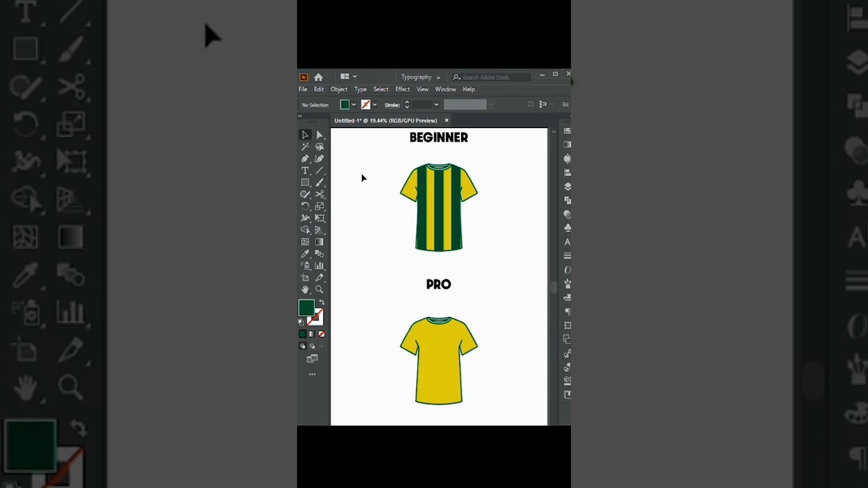The image size is (868, 488).
Task: Pick the Eyedropper tool
Action: [305, 253]
